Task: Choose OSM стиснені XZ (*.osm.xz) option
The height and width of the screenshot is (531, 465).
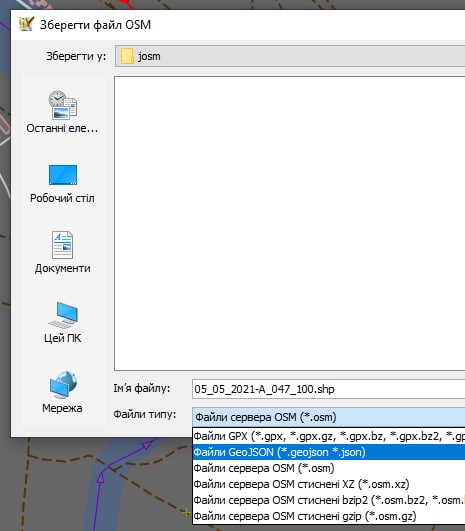Action: click(329, 484)
